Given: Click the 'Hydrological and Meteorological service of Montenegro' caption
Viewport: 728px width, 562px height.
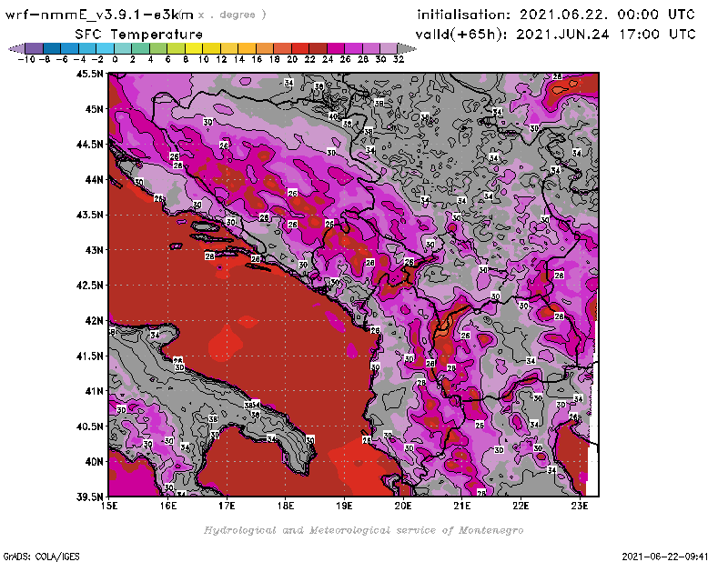Looking at the screenshot, I should click(363, 530).
